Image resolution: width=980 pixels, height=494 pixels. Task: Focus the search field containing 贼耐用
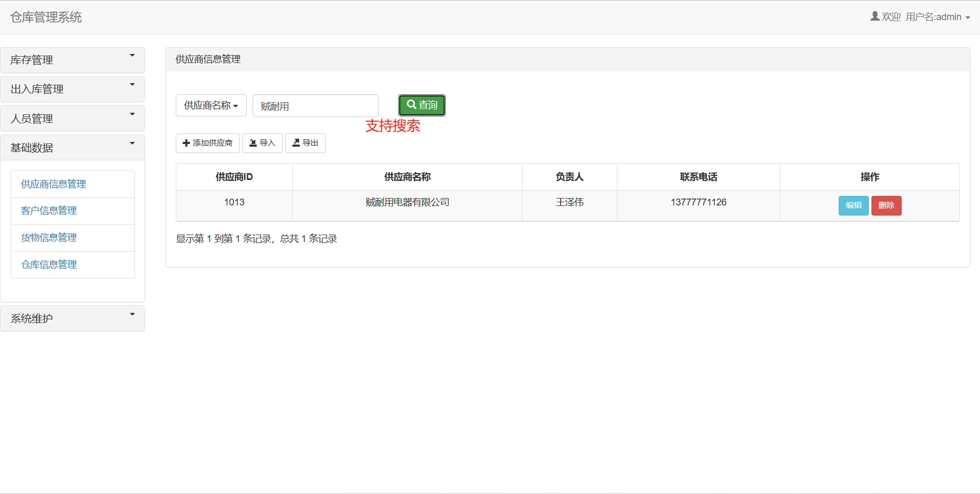pos(316,106)
